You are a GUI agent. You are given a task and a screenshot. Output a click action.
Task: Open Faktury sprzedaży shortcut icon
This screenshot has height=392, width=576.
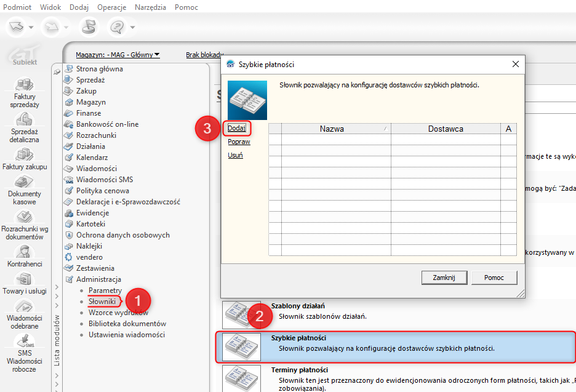coord(24,84)
